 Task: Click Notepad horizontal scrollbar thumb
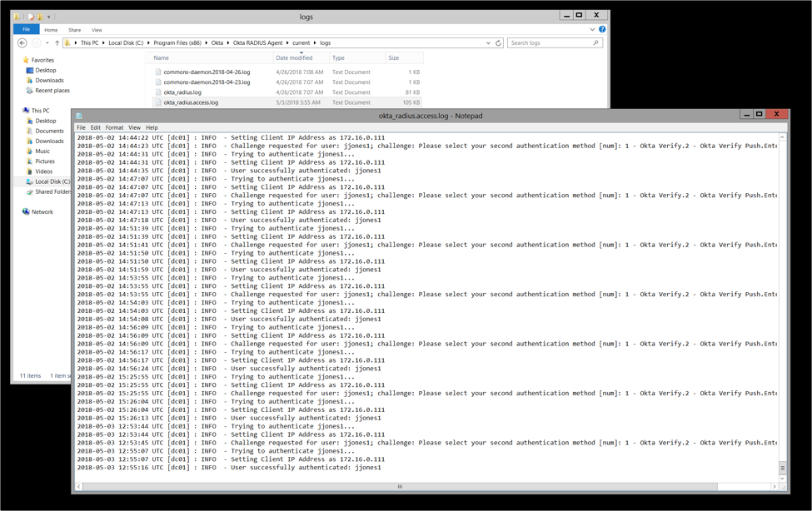point(400,487)
